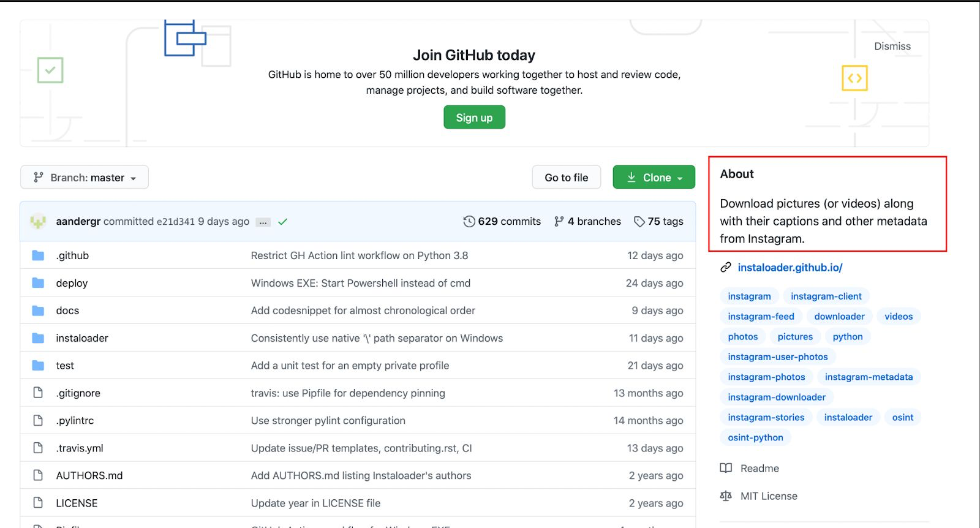
Task: Click the LICENSE file icon
Action: coord(38,503)
